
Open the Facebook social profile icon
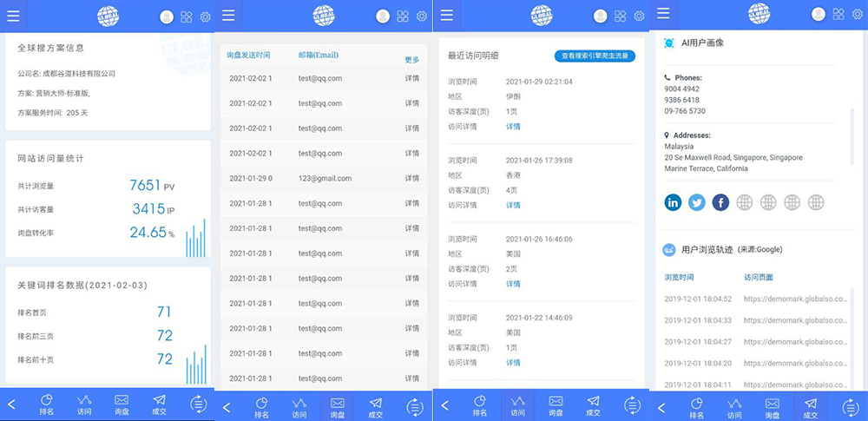(x=720, y=202)
